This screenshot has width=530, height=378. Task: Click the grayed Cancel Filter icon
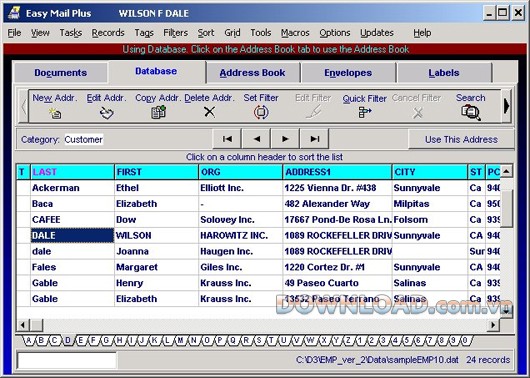click(x=417, y=113)
